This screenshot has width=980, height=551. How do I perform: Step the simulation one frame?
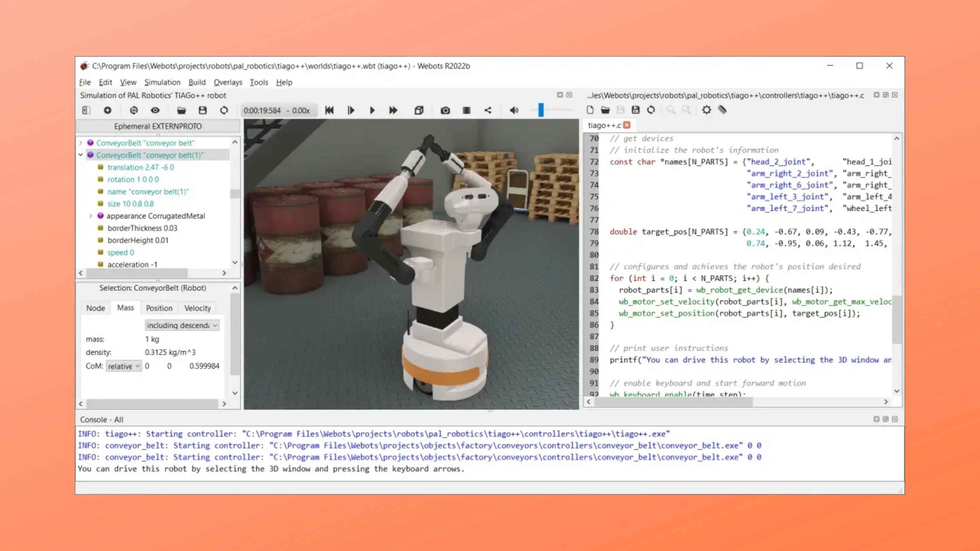point(351,110)
